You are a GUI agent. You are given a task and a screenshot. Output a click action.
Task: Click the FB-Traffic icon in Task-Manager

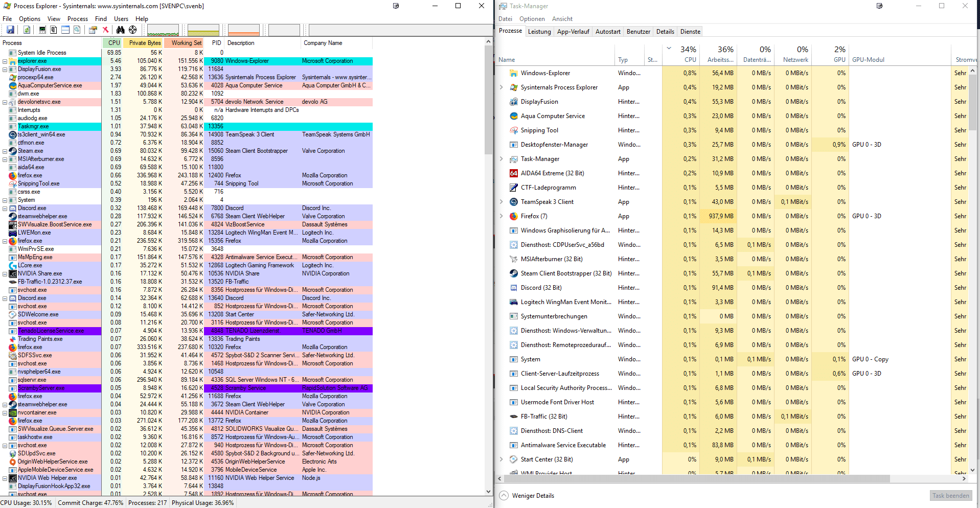pyautogui.click(x=513, y=417)
